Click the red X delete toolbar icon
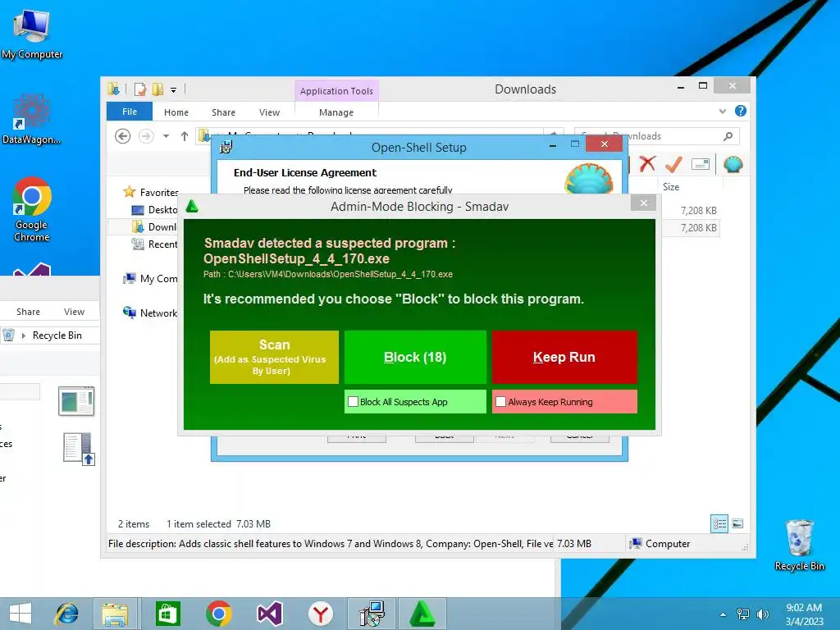 [647, 164]
